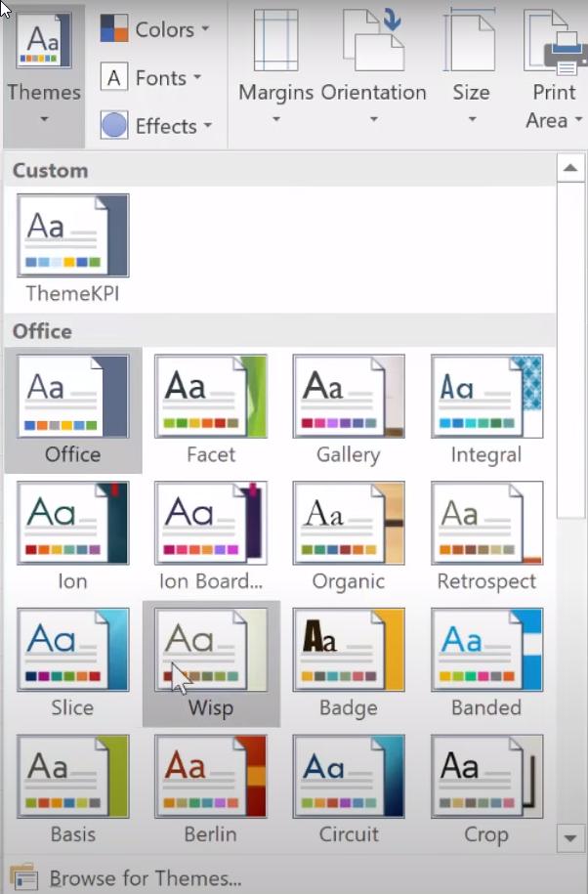Open the paper Size dropdown

click(x=471, y=66)
